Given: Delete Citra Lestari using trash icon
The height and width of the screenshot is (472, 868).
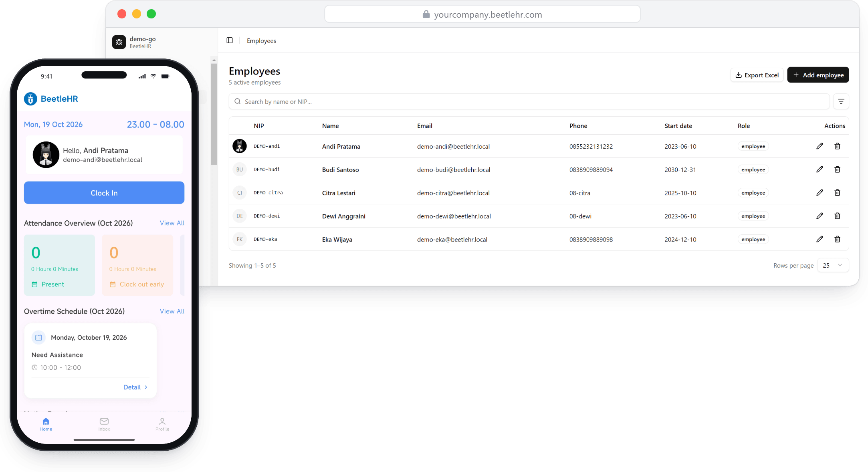Looking at the screenshot, I should pos(837,193).
